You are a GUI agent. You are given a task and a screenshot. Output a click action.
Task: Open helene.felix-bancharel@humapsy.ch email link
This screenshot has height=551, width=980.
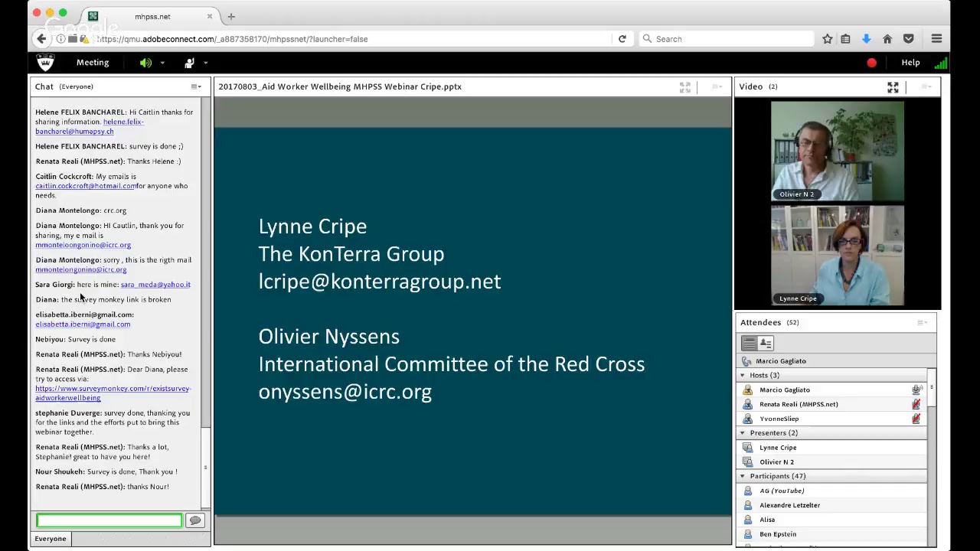coord(90,126)
